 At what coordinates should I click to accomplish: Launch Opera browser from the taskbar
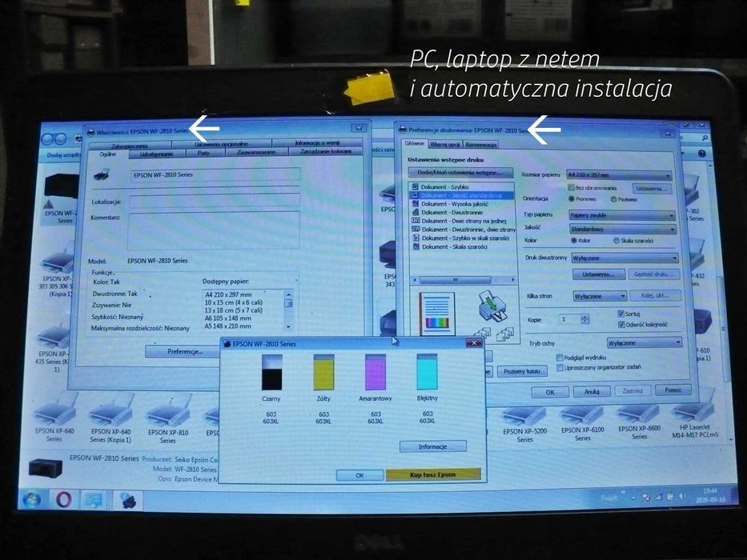tap(64, 499)
